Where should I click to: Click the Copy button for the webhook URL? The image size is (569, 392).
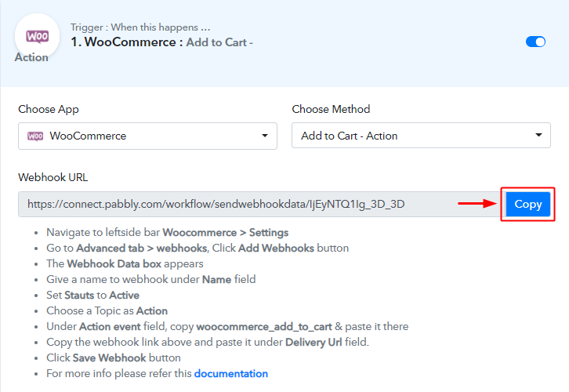(528, 204)
